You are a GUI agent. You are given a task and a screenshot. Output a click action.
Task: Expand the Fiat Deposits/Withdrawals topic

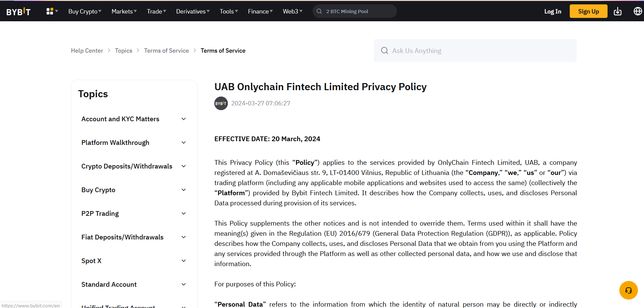click(x=184, y=237)
